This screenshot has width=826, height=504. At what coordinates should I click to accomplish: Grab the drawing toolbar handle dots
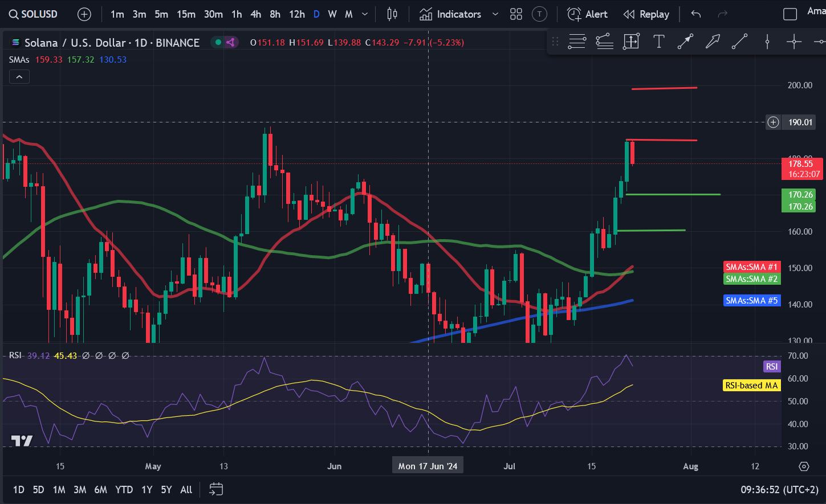click(555, 42)
